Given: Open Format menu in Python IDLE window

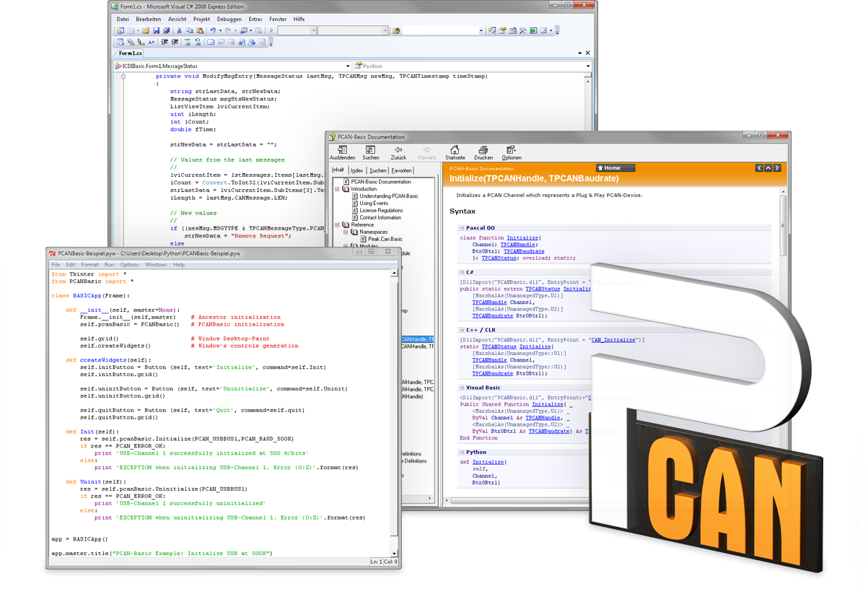Looking at the screenshot, I should pyautogui.click(x=90, y=265).
